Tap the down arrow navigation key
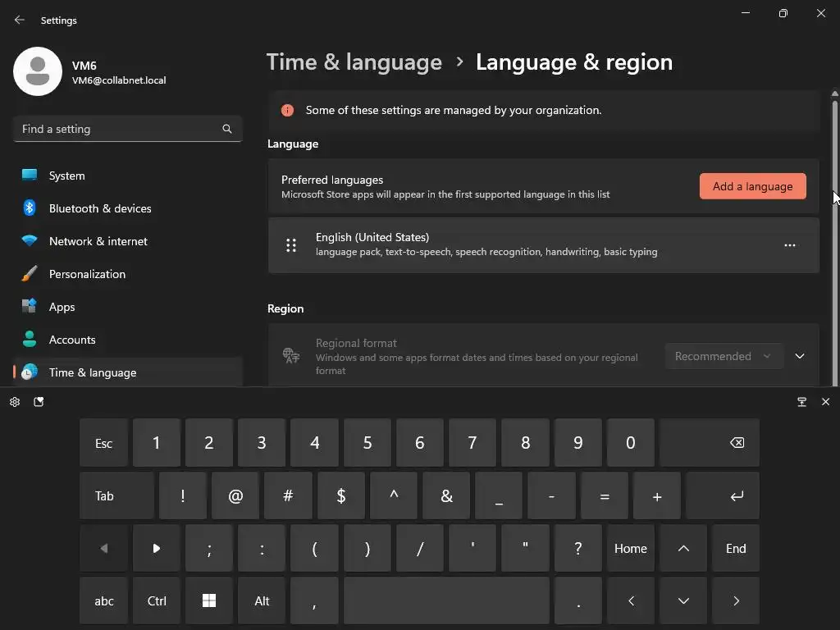 tap(683, 601)
